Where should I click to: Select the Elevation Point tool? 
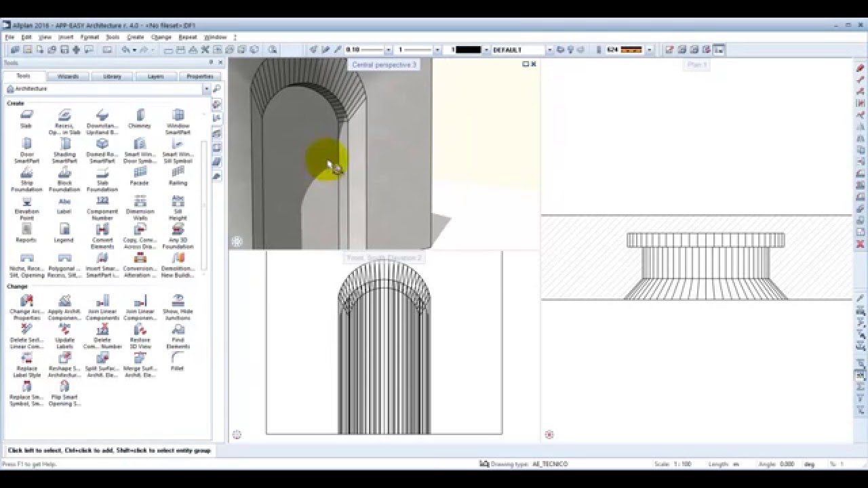click(26, 207)
